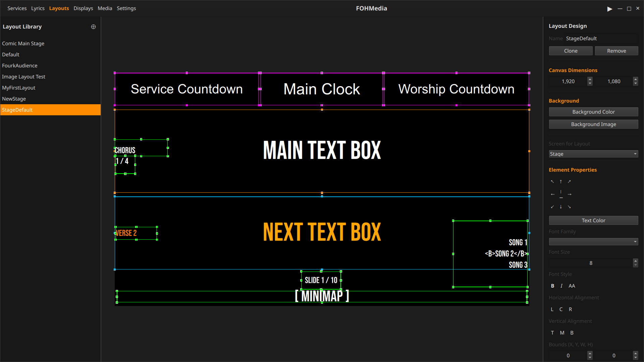Screen dimensions: 644x362
Task: Switch to the Layouts tab
Action: pyautogui.click(x=59, y=8)
